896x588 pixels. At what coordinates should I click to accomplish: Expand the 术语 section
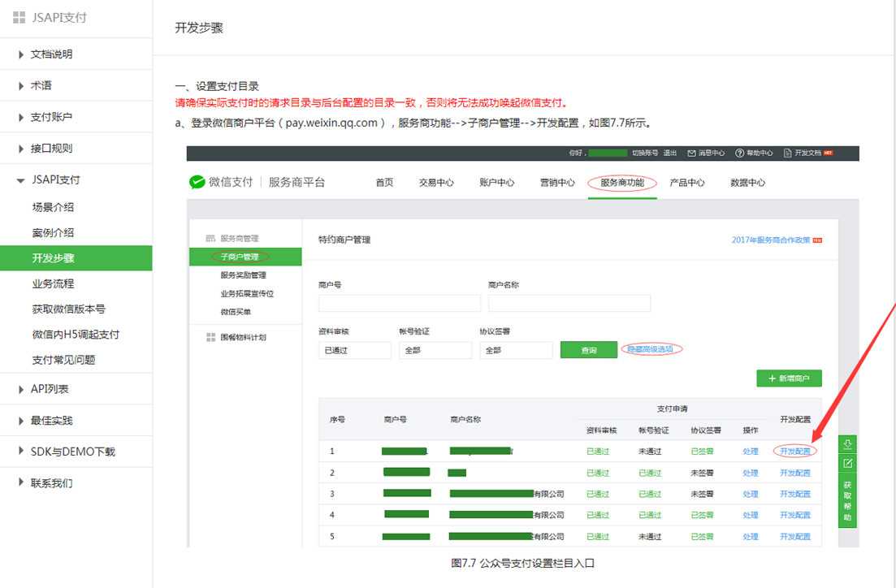click(x=21, y=86)
